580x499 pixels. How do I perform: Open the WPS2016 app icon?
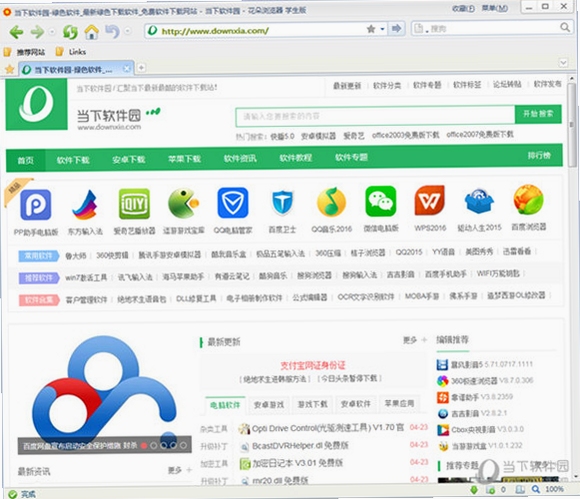[x=429, y=200]
